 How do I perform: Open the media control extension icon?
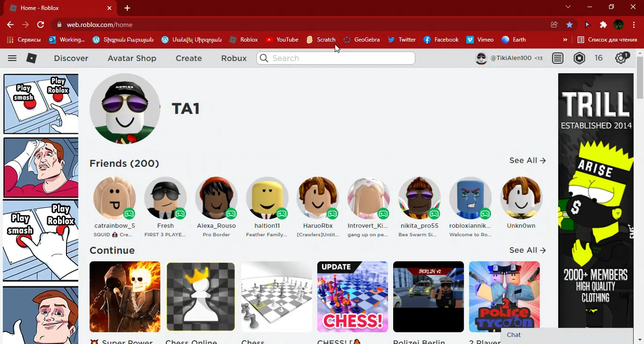tap(587, 24)
